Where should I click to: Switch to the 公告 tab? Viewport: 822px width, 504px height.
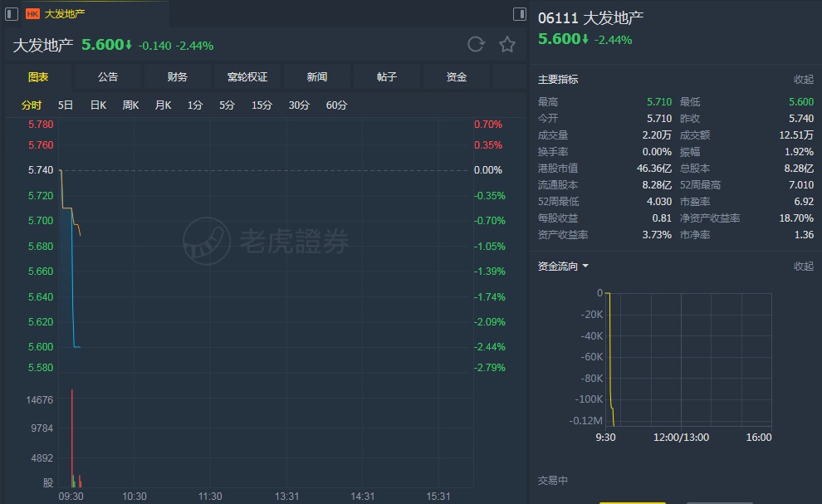[x=108, y=77]
